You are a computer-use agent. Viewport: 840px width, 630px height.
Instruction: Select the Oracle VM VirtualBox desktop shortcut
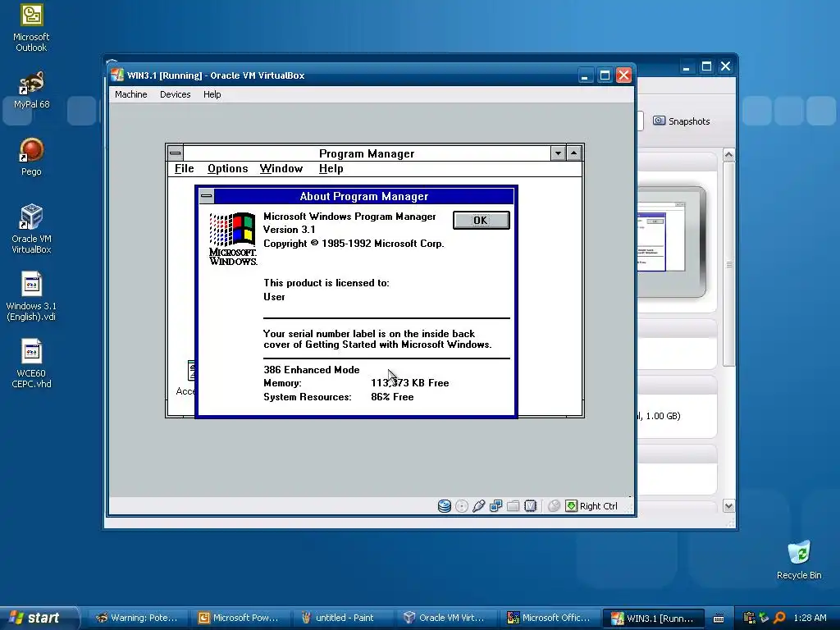[x=31, y=230]
